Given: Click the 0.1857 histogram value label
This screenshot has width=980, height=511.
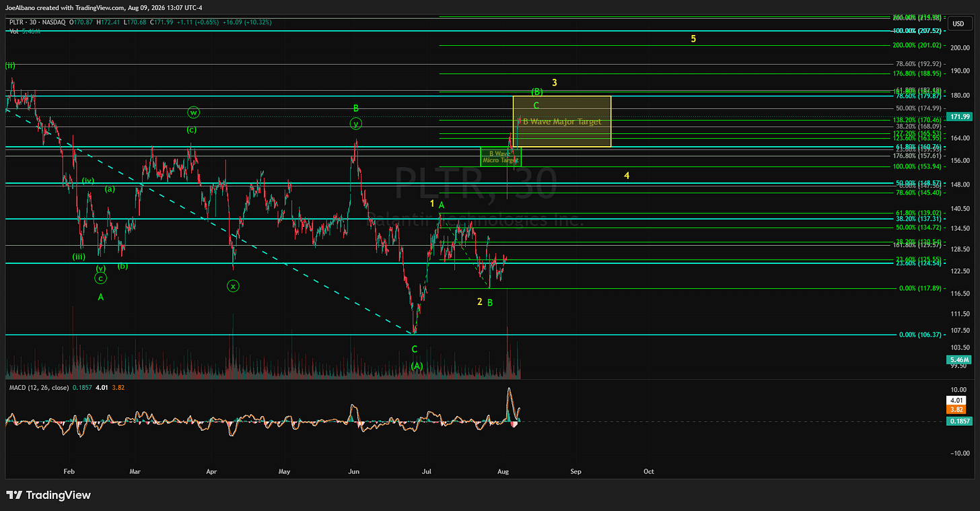Looking at the screenshot, I should pos(958,421).
